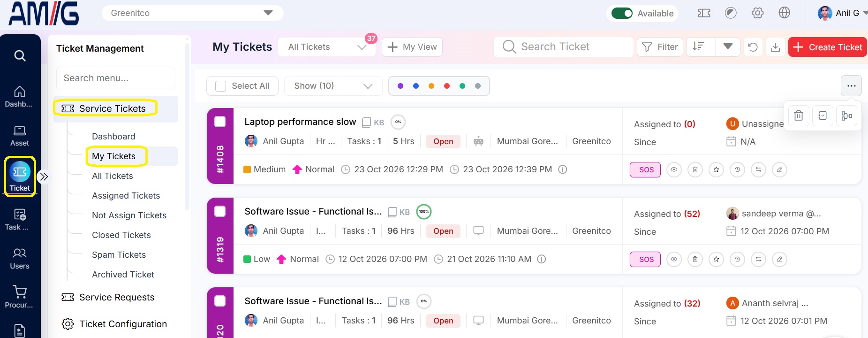Screen dimensions: 868x338
Task: Select the purple color dot filter
Action: click(400, 86)
